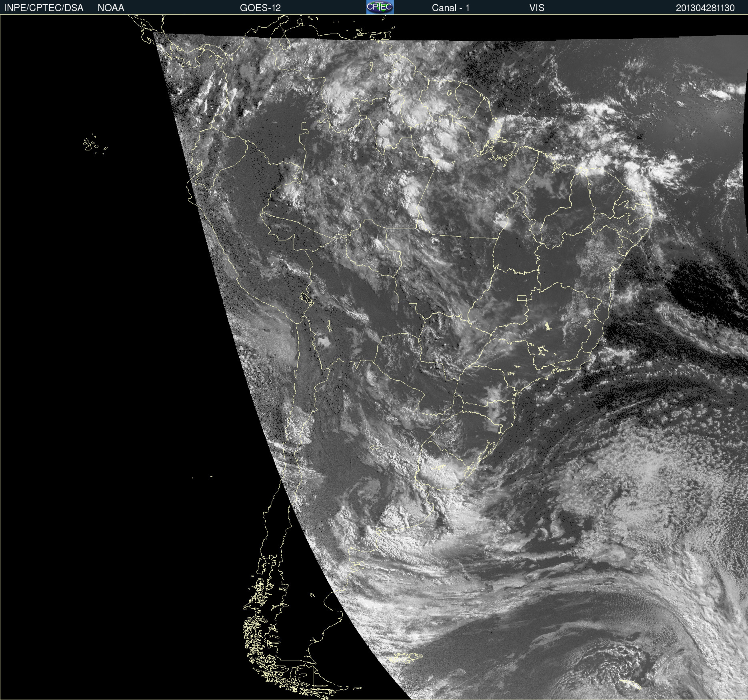Click the NOAA label in the header
The height and width of the screenshot is (700, 748).
pyautogui.click(x=111, y=8)
